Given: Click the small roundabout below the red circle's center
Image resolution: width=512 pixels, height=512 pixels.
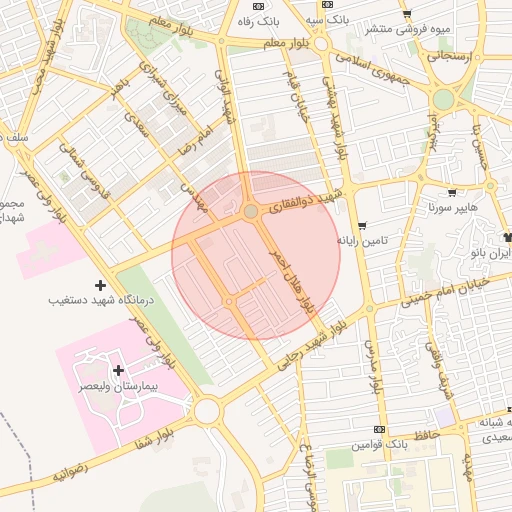Looking at the screenshot, I should (x=229, y=302).
